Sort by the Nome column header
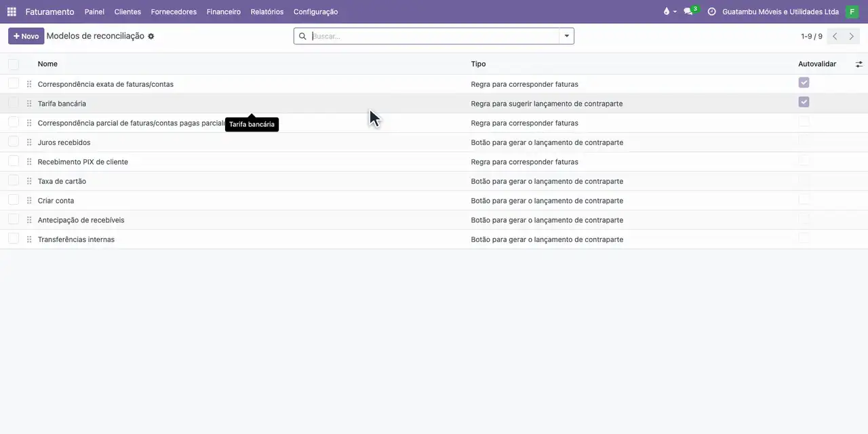Image resolution: width=868 pixels, height=434 pixels. point(47,64)
